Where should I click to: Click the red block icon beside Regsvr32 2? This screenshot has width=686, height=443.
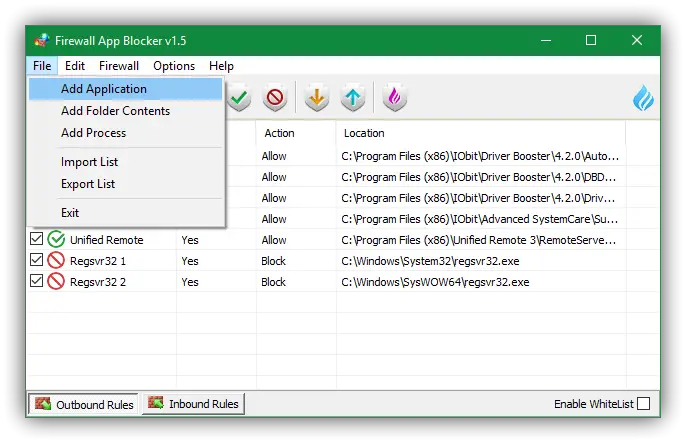click(x=56, y=281)
